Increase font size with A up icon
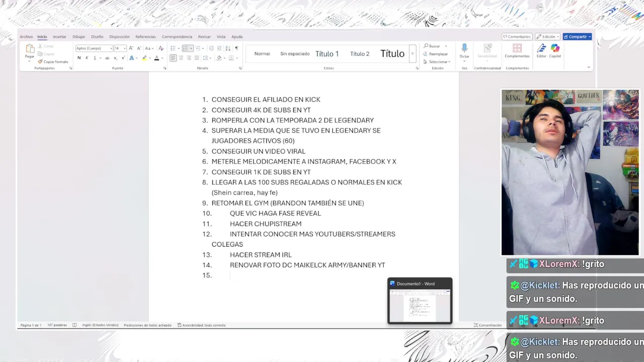Screen dimensions: 644x362 131,48
